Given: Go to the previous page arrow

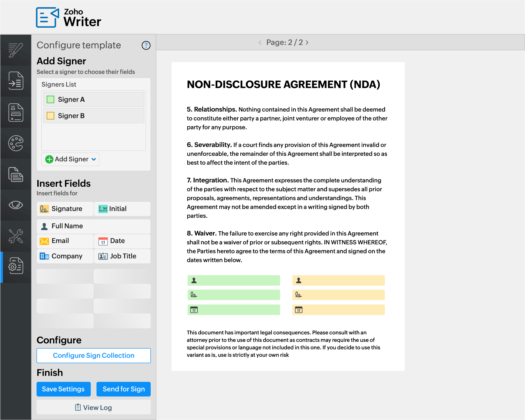Looking at the screenshot, I should tap(260, 43).
